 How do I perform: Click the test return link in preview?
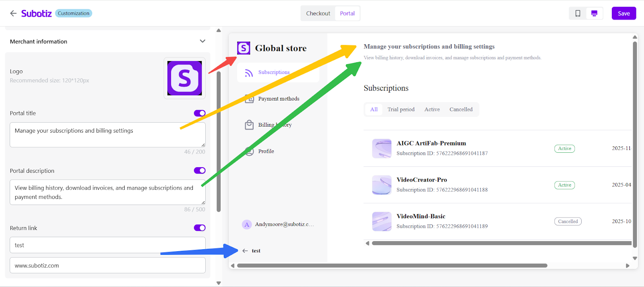pos(256,251)
